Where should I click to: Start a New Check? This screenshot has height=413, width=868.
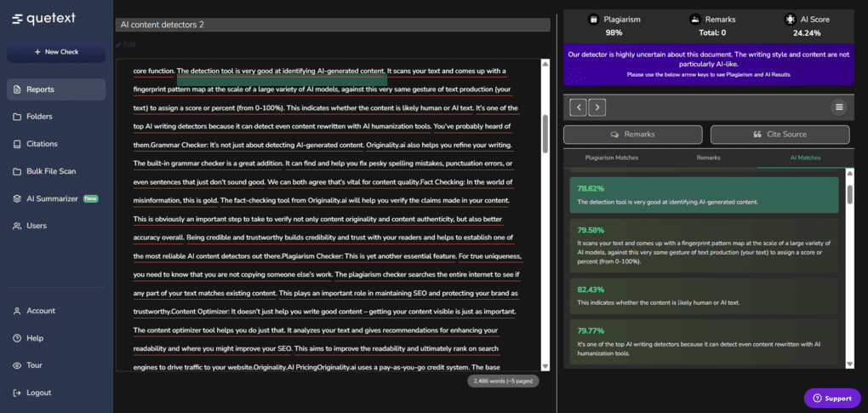56,51
